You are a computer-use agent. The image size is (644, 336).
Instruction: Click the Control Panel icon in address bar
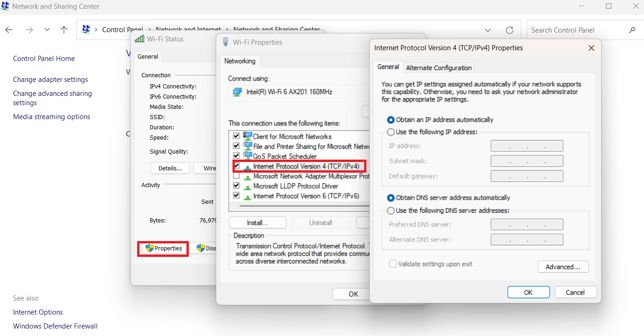[86, 29]
